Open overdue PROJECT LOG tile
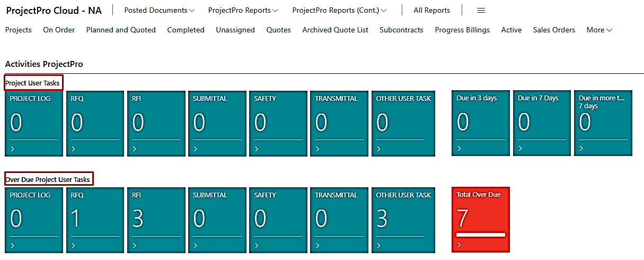 click(x=34, y=220)
